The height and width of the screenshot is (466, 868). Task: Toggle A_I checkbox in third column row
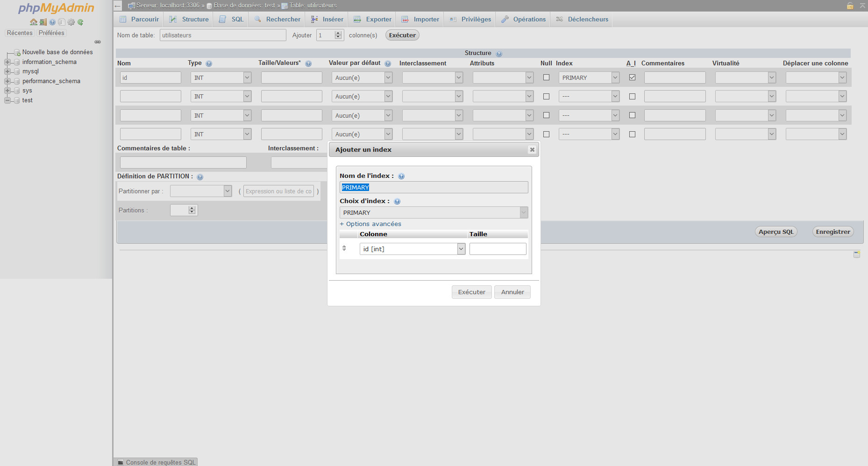point(632,115)
